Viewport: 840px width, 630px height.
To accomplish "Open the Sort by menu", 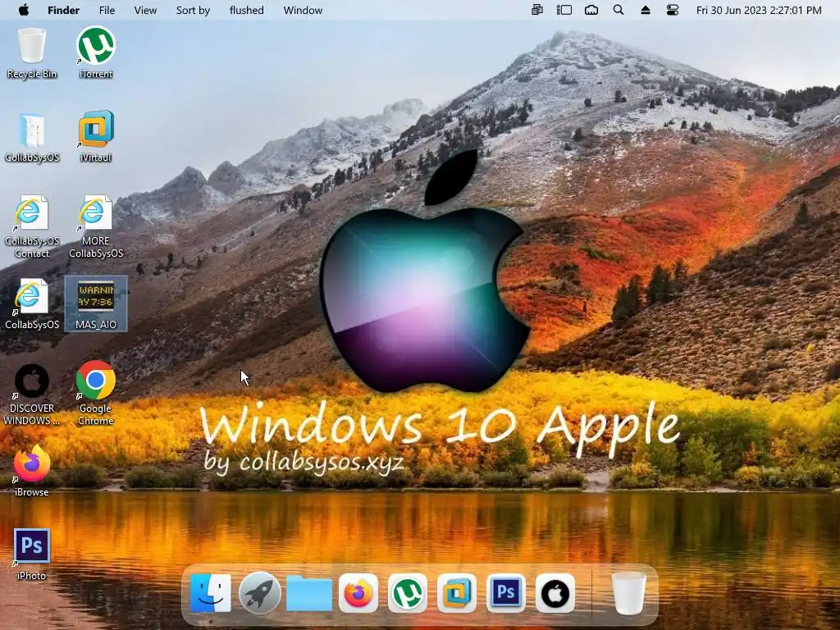I will tap(193, 10).
